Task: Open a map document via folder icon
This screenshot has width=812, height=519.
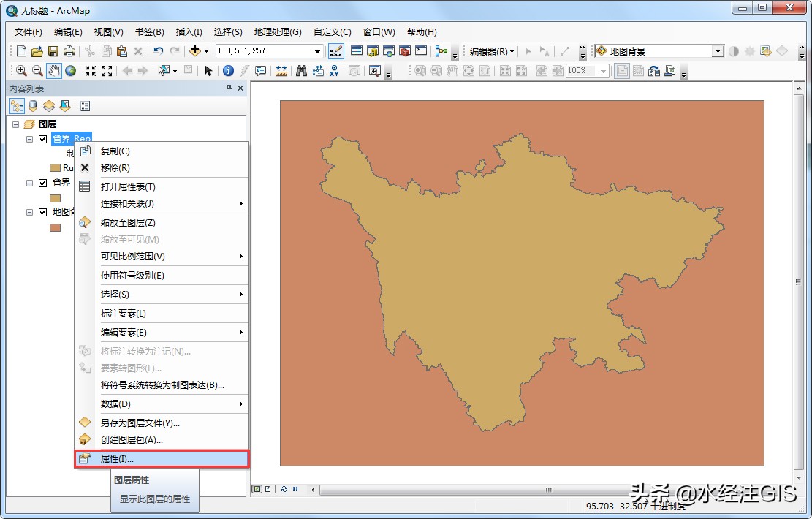Action: (x=37, y=50)
